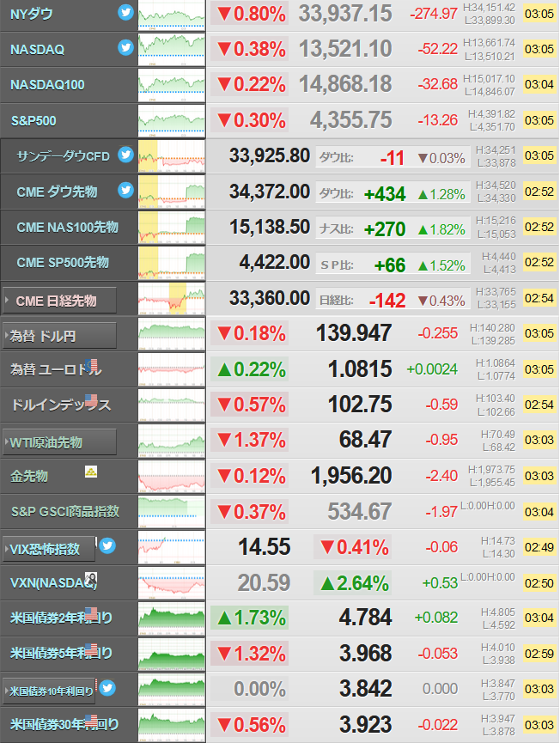Click the US flag icon on ドルインデックス

tap(91, 400)
